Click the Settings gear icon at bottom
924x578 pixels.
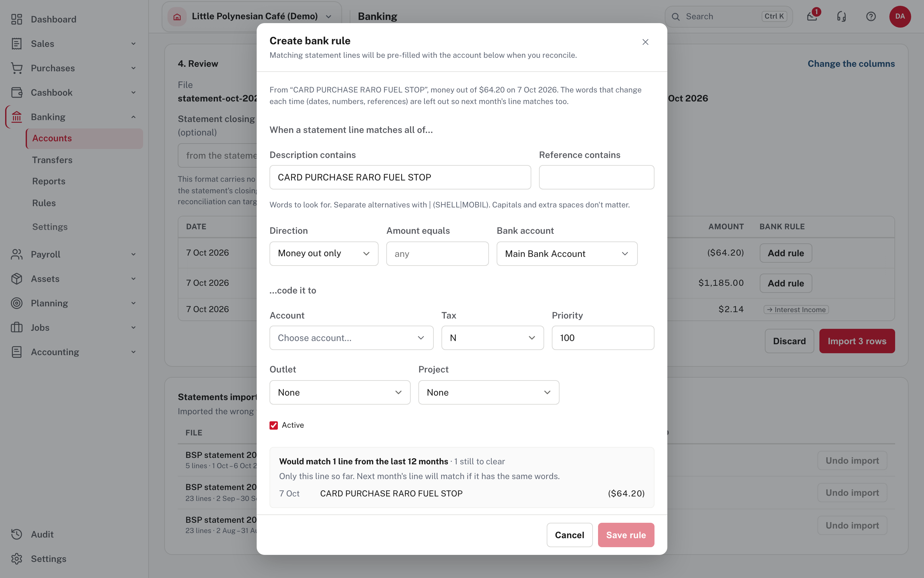[x=16, y=559]
